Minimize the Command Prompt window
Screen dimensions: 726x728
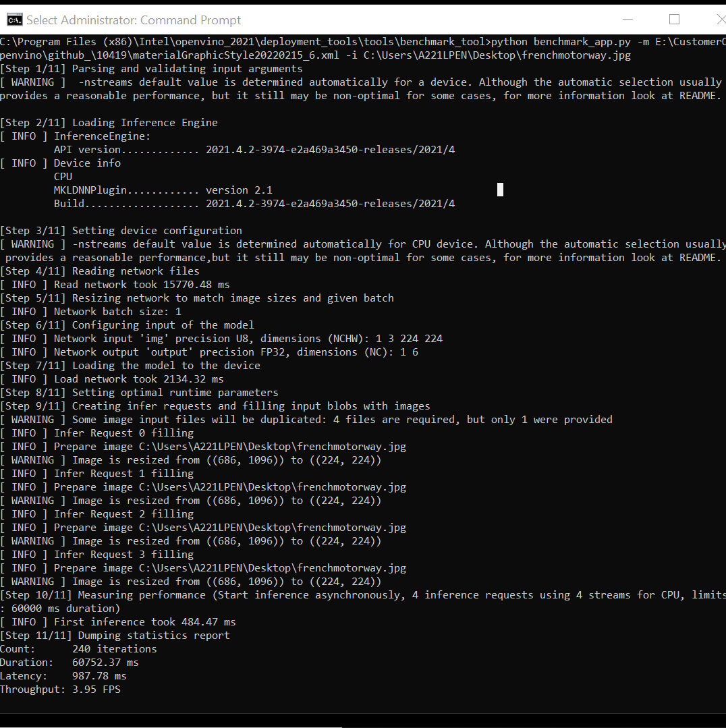[x=627, y=20]
